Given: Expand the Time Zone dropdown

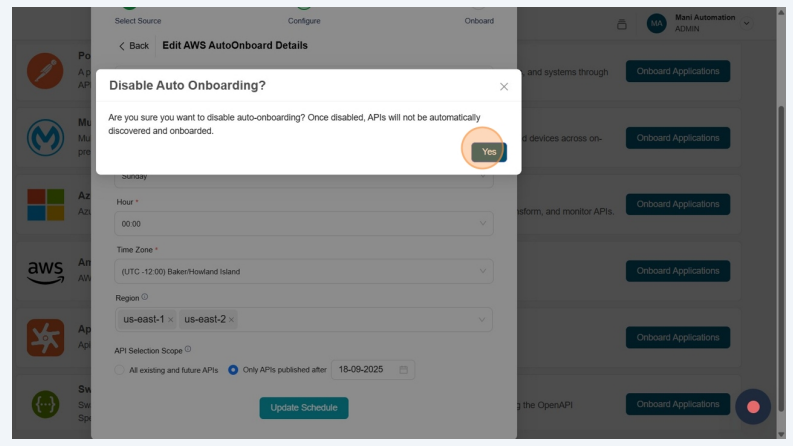Looking at the screenshot, I should pos(304,271).
